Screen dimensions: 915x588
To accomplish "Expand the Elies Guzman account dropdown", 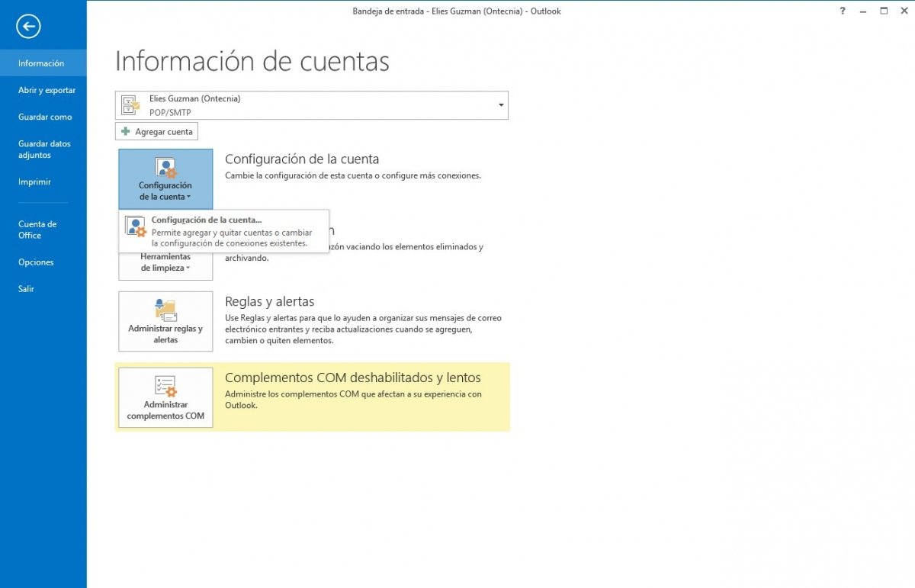I will tap(501, 105).
